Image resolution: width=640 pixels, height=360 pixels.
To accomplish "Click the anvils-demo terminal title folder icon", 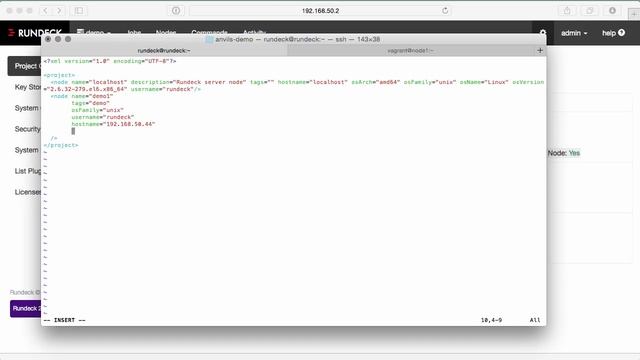I will (209, 40).
